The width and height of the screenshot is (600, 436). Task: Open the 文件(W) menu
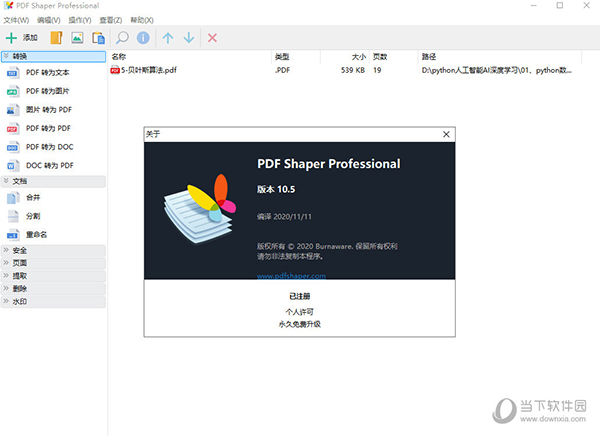[x=16, y=20]
